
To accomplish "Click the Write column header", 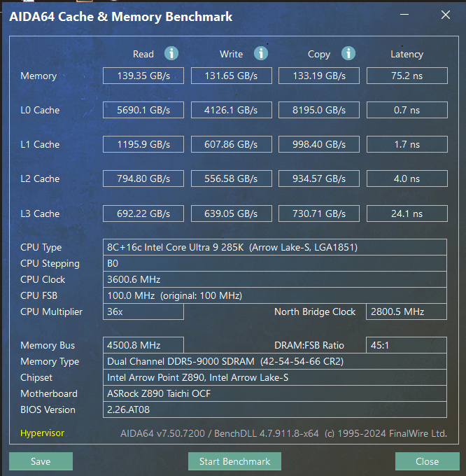I will click(x=231, y=54).
